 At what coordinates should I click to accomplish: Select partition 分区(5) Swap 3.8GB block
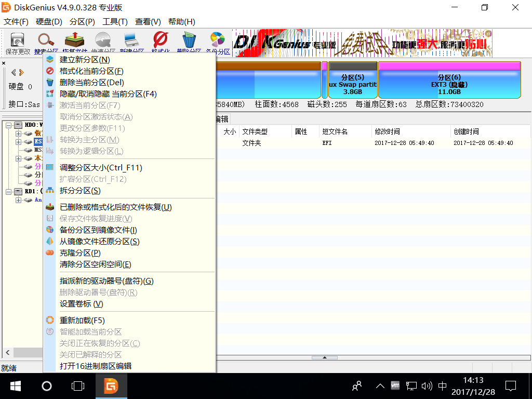(x=353, y=80)
